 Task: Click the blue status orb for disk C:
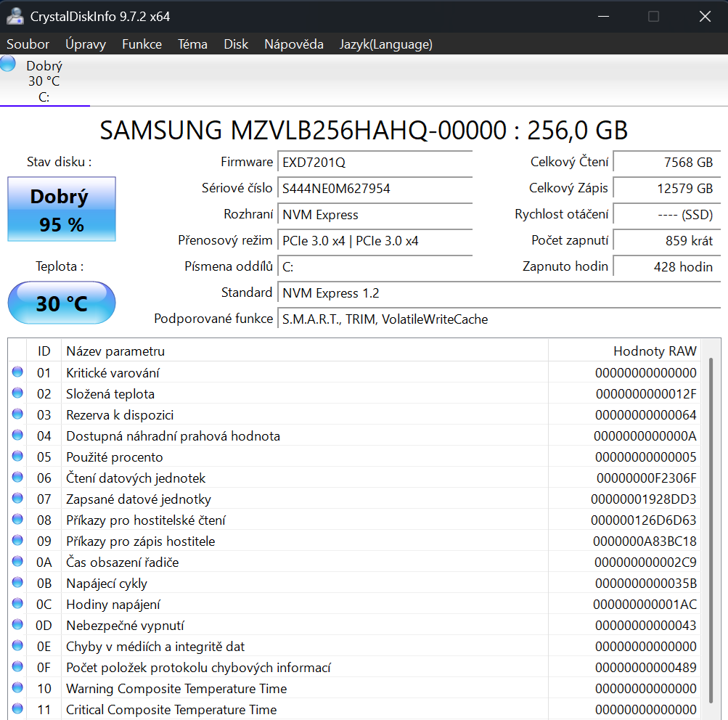coord(9,64)
